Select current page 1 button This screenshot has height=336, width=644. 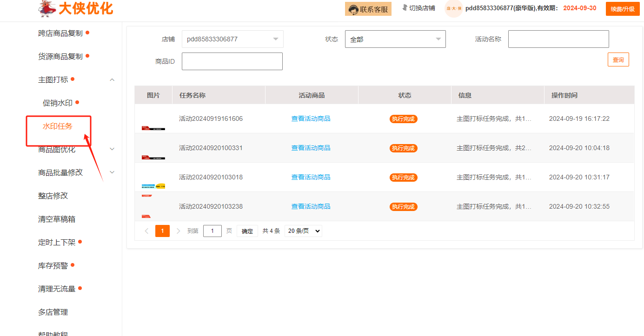click(162, 231)
